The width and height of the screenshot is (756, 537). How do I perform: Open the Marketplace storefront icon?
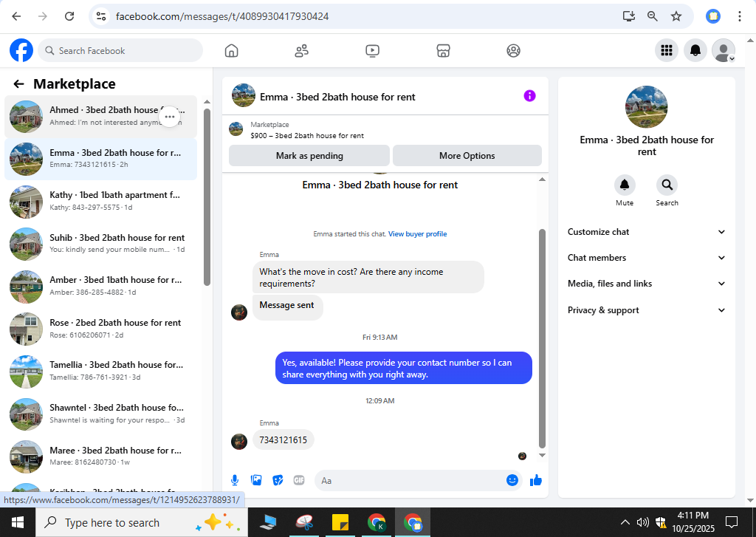[443, 51]
